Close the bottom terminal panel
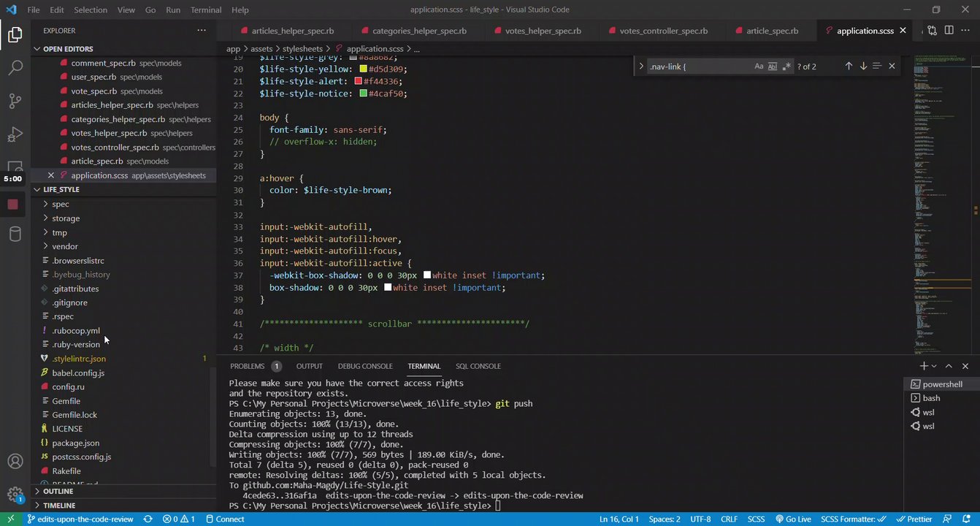The image size is (980, 526). pos(965,366)
